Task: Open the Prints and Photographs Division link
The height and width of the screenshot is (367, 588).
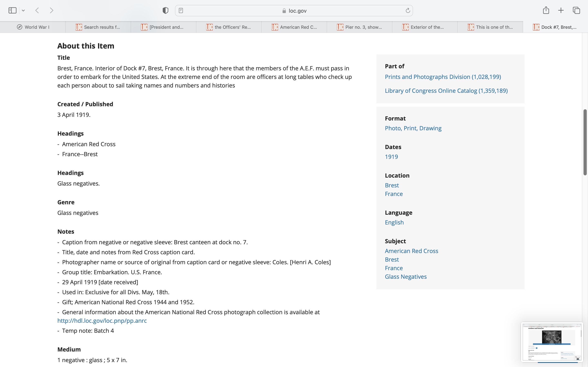Action: (x=443, y=77)
